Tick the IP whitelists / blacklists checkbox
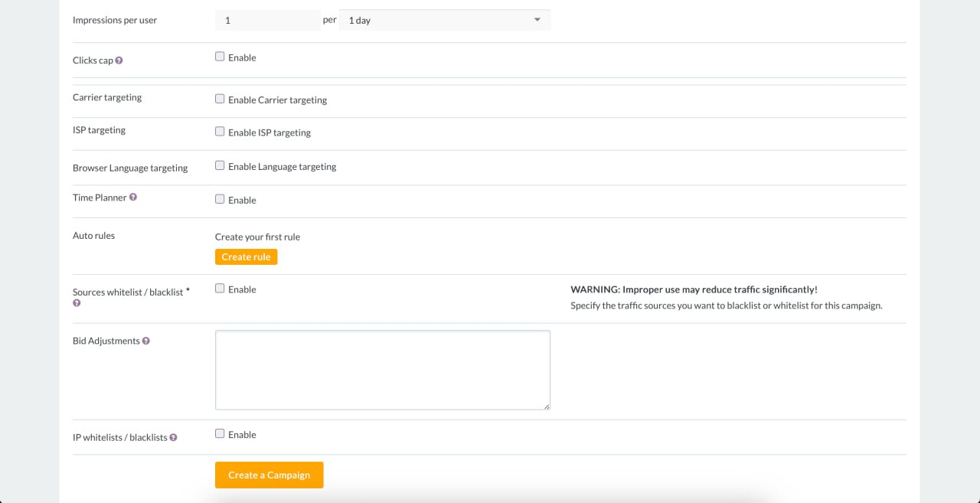 (x=220, y=433)
